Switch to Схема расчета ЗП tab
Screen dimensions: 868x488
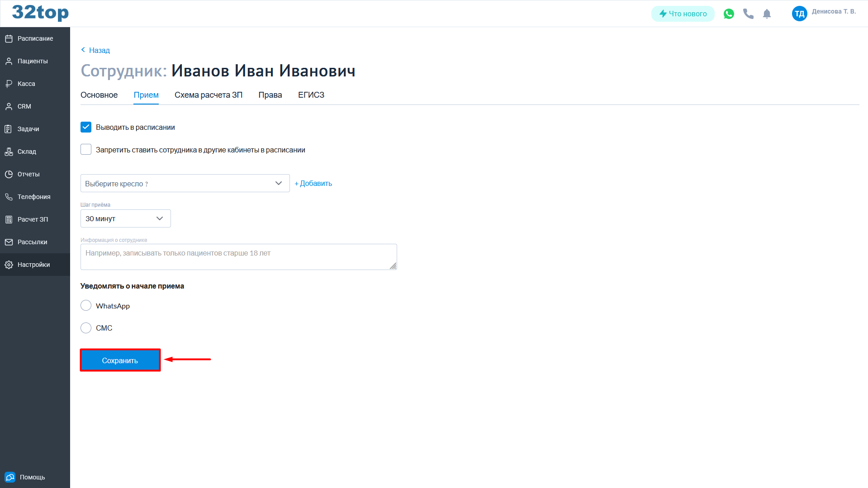(x=208, y=95)
